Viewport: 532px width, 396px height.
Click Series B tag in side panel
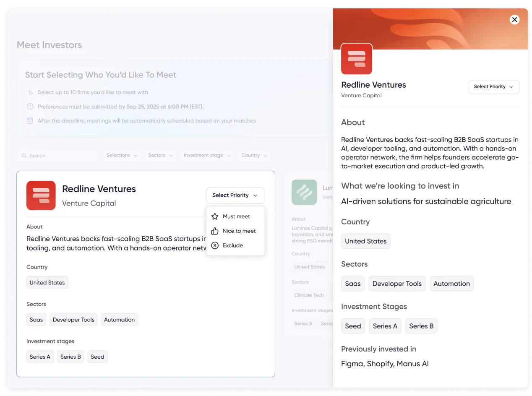tap(421, 326)
